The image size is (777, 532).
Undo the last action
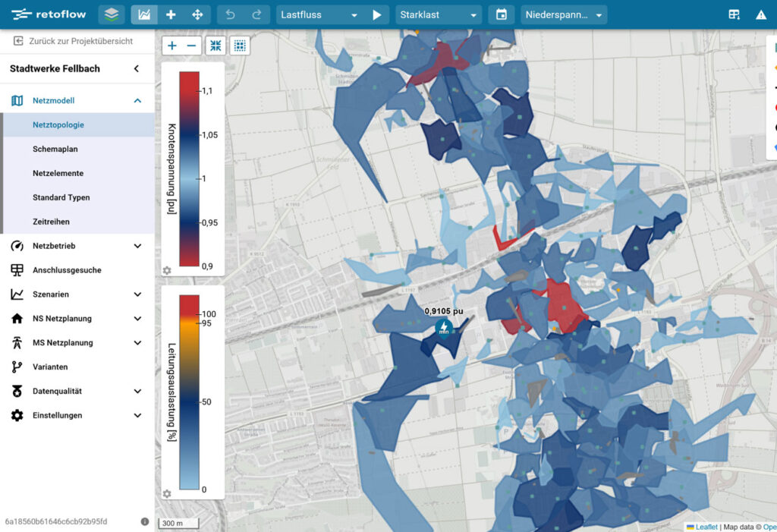click(231, 14)
